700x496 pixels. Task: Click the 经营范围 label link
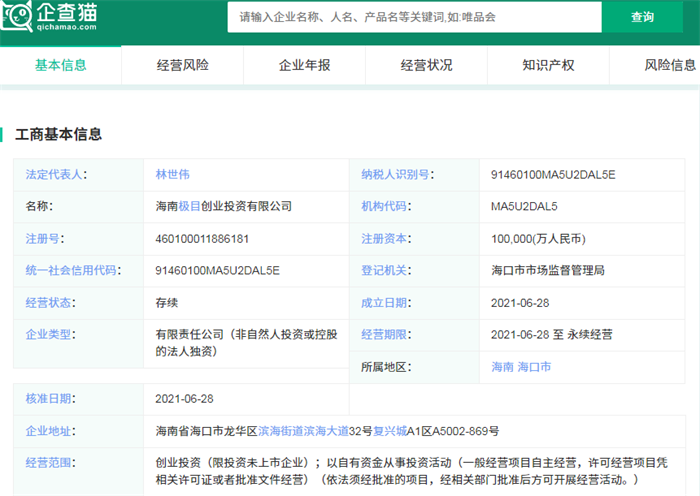[x=48, y=463]
